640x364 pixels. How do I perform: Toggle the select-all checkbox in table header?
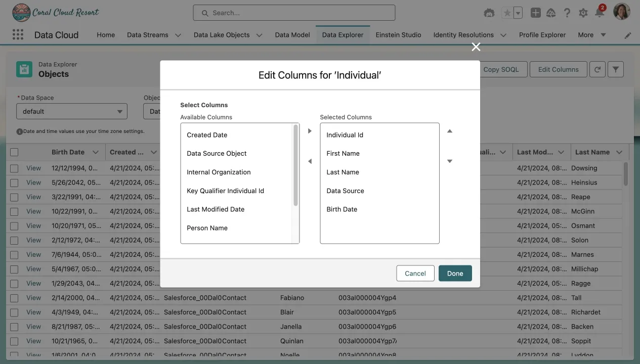click(x=14, y=152)
